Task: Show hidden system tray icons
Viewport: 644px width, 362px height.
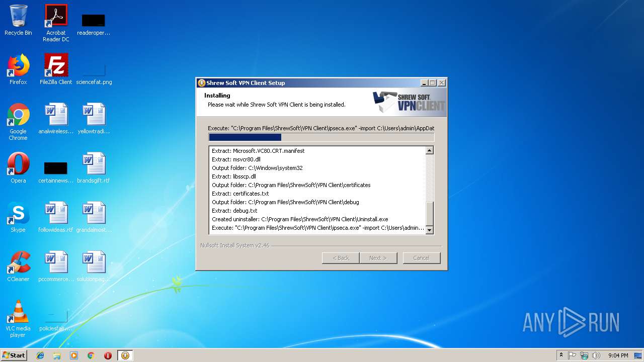Action: (561, 355)
